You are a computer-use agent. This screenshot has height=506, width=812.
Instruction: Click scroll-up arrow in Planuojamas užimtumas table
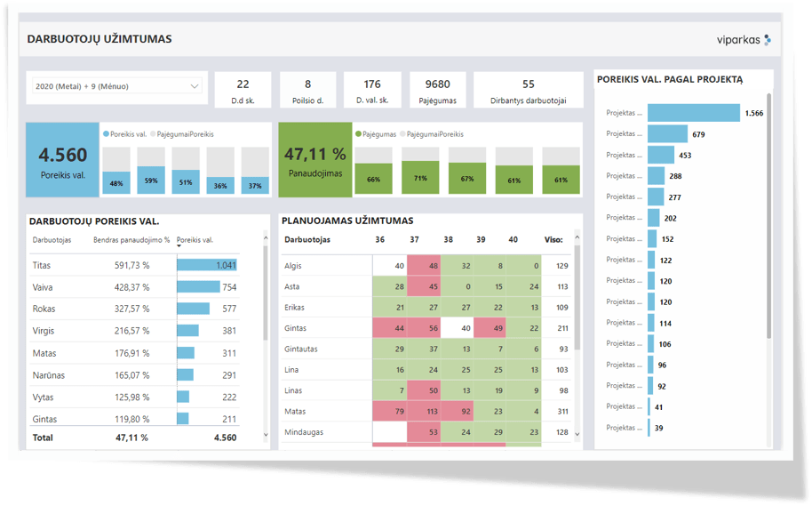point(578,237)
